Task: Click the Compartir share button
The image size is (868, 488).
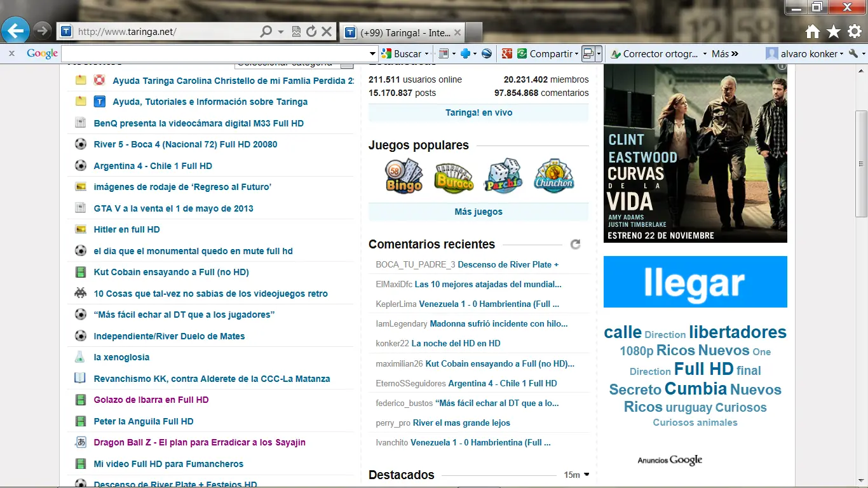Action: pyautogui.click(x=545, y=54)
